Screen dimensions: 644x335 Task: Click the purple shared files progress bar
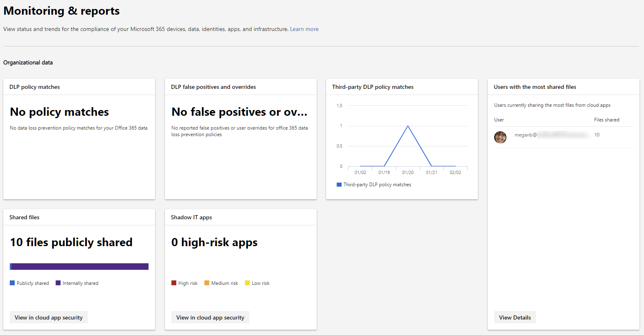tap(79, 266)
